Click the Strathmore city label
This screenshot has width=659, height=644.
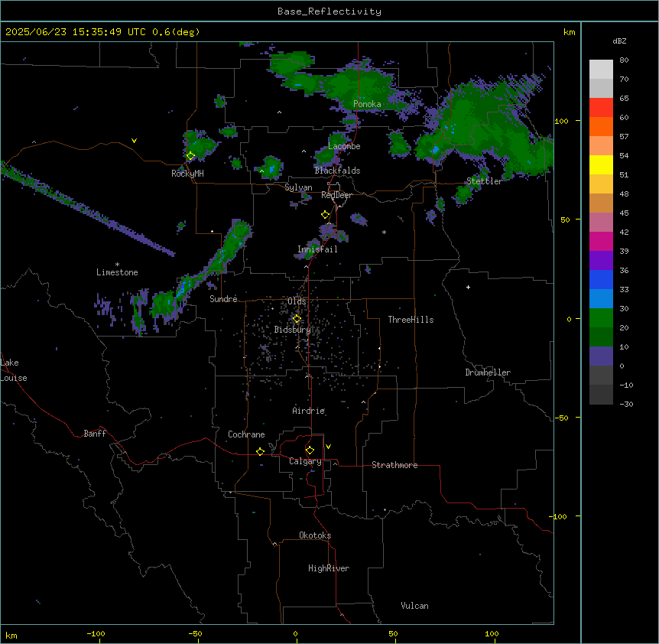(394, 465)
